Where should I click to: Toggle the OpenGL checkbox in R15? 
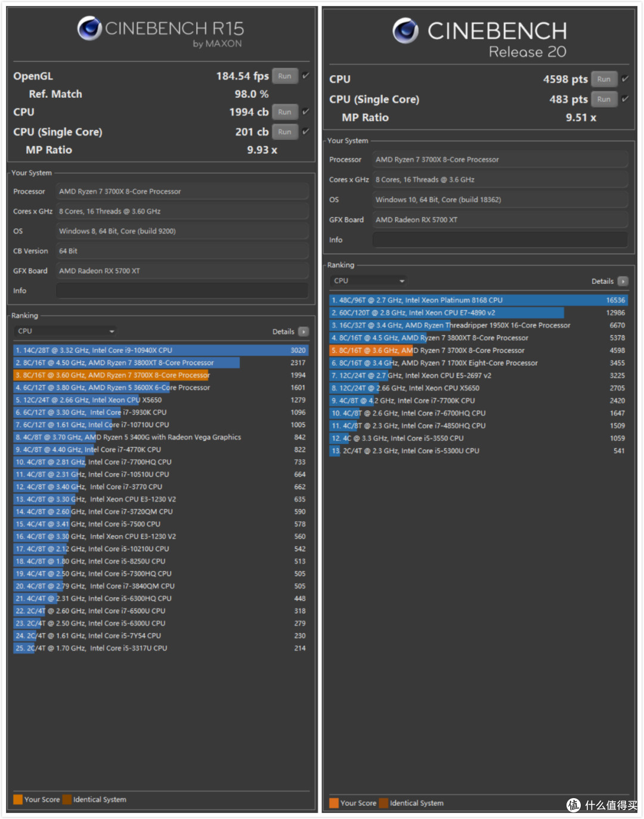305,76
